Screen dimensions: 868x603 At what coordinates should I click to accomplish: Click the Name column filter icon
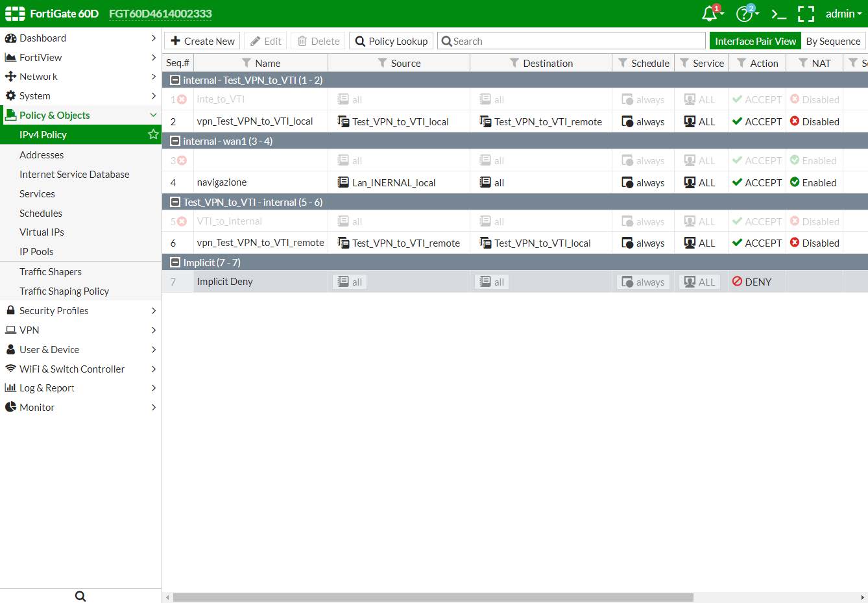point(247,63)
